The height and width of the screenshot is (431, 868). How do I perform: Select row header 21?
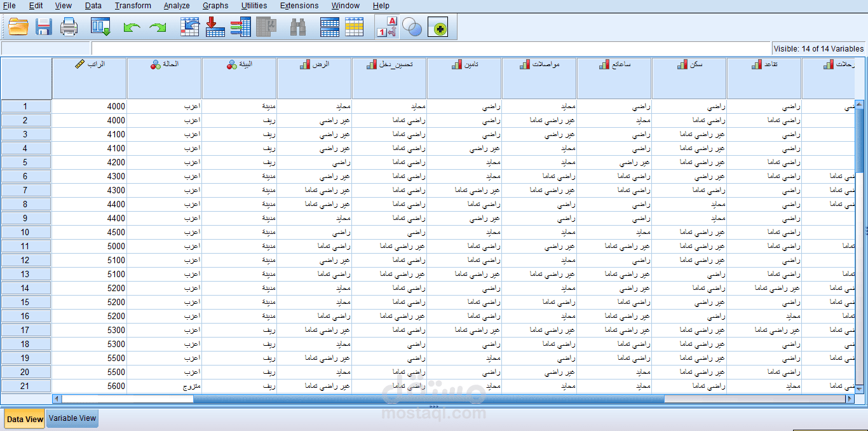25,386
